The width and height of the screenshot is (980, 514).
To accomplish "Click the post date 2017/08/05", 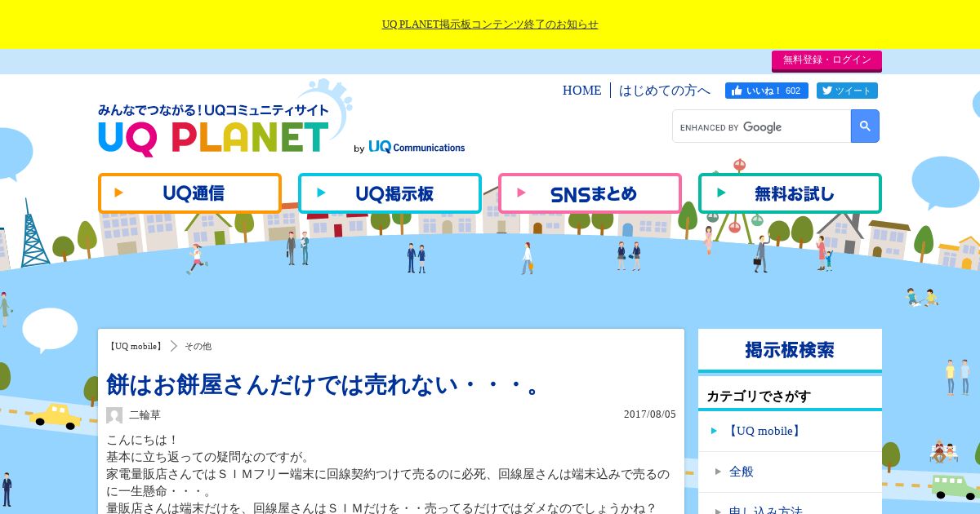I will pyautogui.click(x=650, y=414).
